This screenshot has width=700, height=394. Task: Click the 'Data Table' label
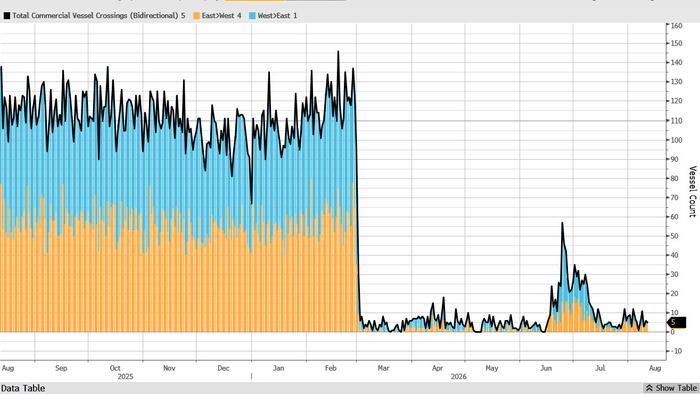[23, 388]
